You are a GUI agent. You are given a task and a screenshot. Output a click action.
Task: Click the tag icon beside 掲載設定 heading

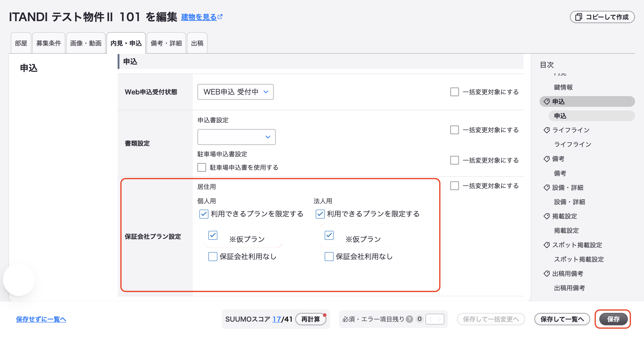tap(547, 216)
